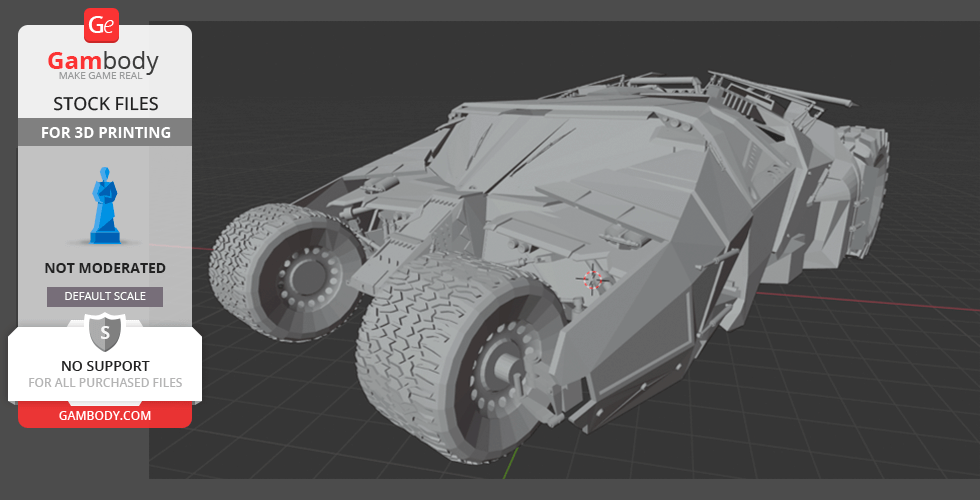Image resolution: width=980 pixels, height=500 pixels.
Task: Click the red 3D cursor in viewport
Action: pyautogui.click(x=594, y=280)
